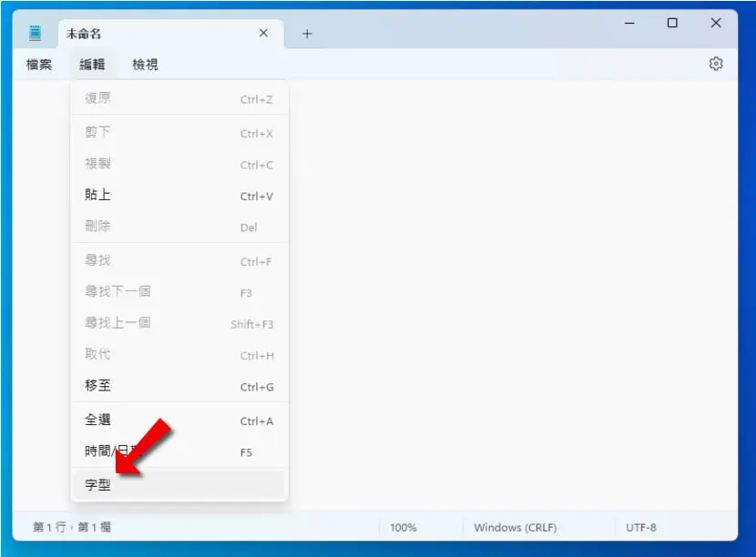
Task: Click the line and column position status
Action: pos(72,527)
